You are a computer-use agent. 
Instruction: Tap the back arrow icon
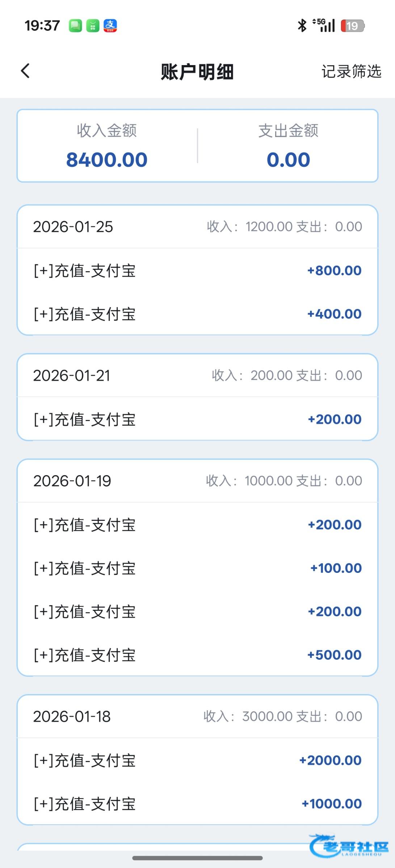coord(25,71)
